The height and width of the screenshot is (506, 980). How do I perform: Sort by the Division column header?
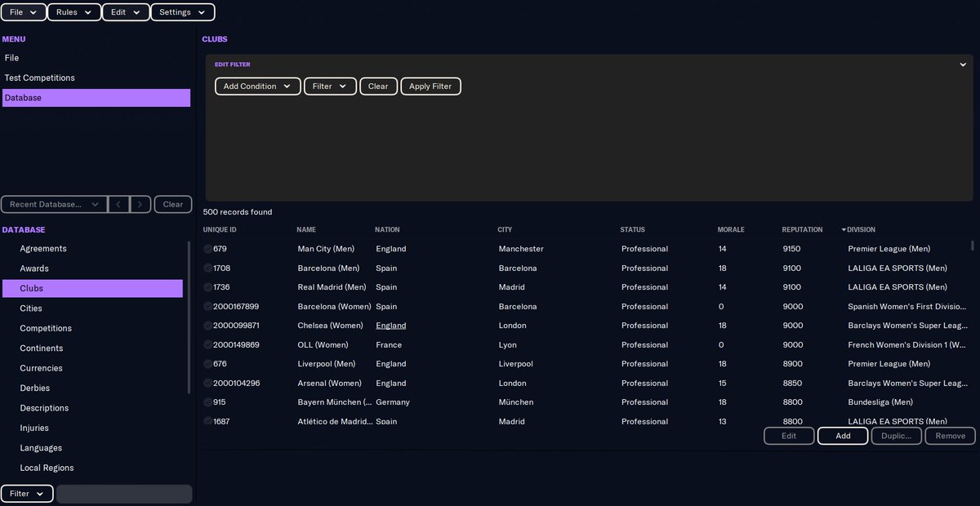click(861, 230)
